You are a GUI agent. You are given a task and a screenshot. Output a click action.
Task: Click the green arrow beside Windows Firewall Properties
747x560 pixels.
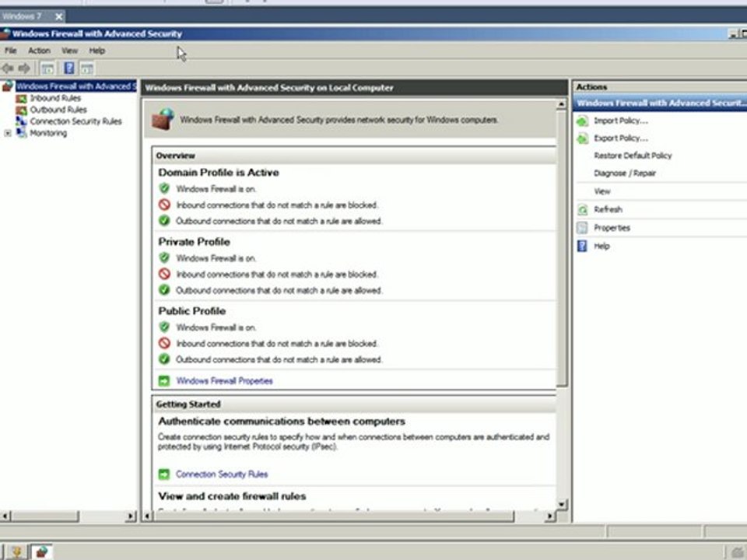point(164,380)
